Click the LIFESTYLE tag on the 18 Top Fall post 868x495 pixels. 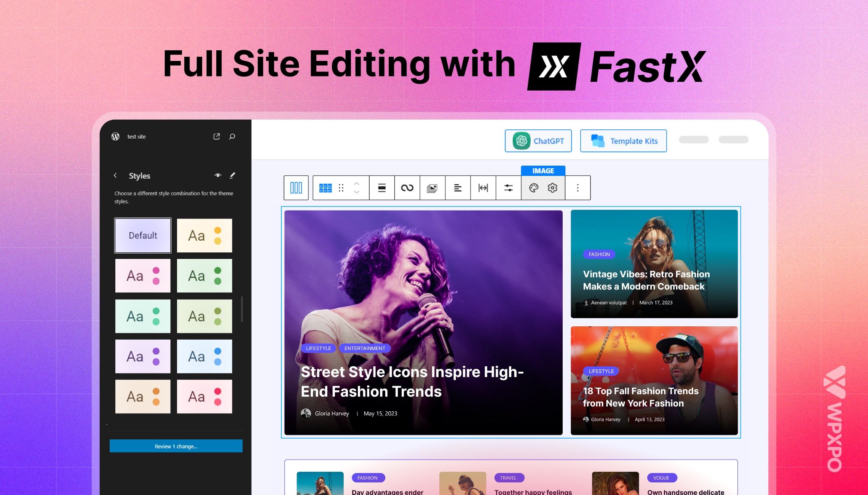pyautogui.click(x=601, y=371)
